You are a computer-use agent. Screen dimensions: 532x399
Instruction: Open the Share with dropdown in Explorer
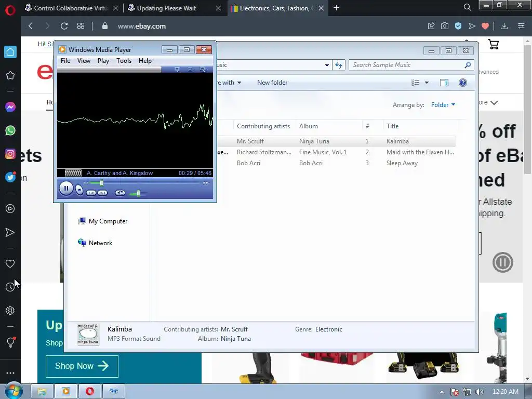pos(229,83)
